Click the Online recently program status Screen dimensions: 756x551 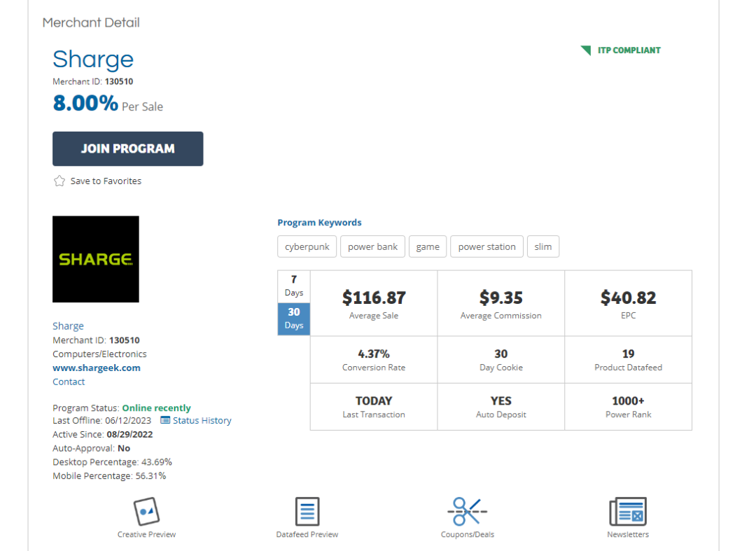[156, 408]
